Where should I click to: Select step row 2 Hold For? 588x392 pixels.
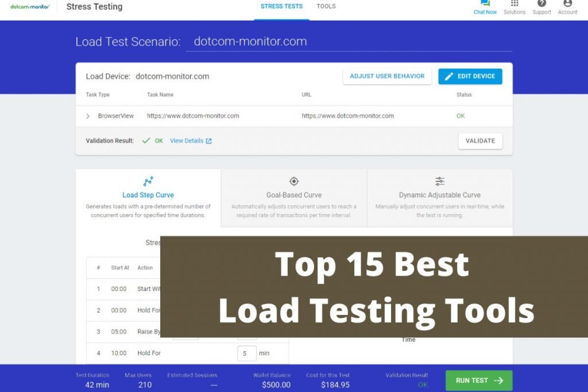[123, 311]
